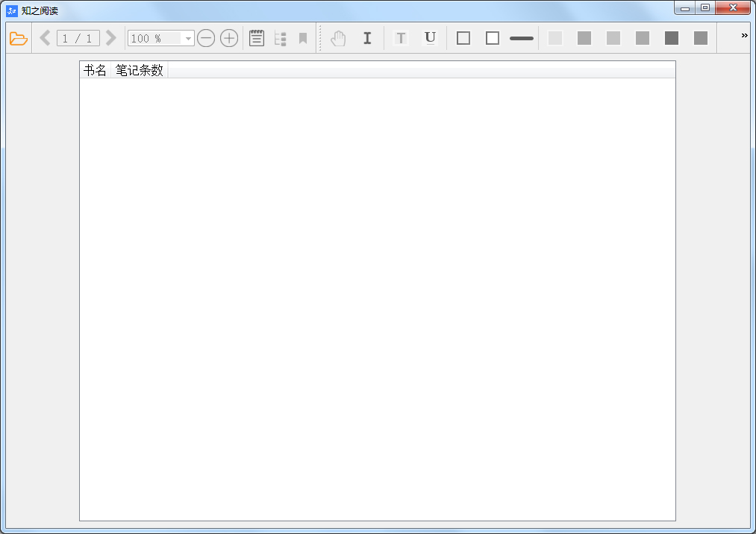Screen dimensions: 756x534
Task: Go to the next page arrow
Action: coord(110,37)
